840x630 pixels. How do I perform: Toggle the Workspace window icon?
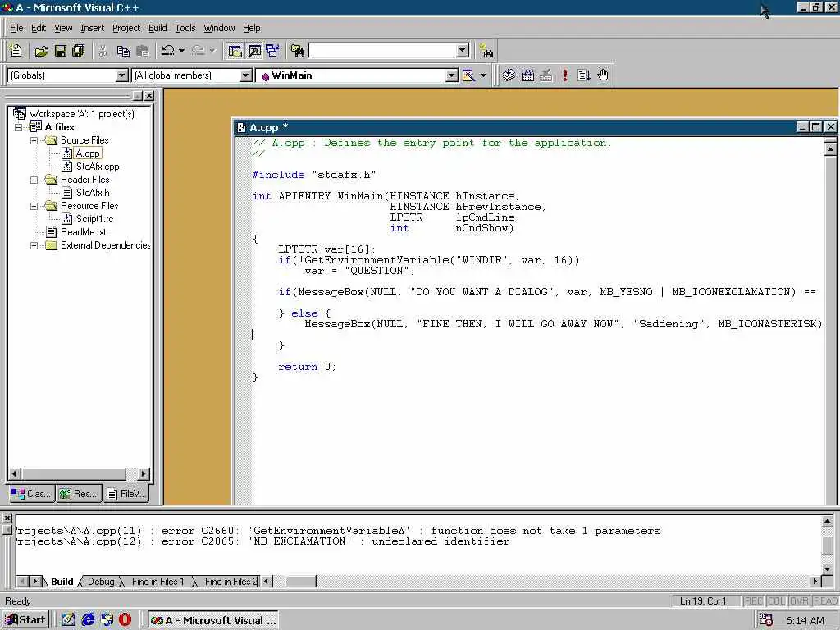click(x=235, y=51)
